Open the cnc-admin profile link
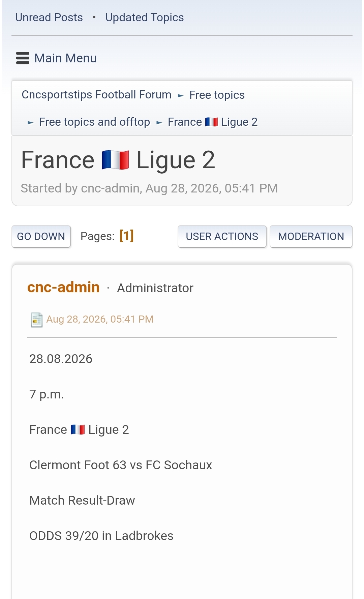 coord(63,287)
